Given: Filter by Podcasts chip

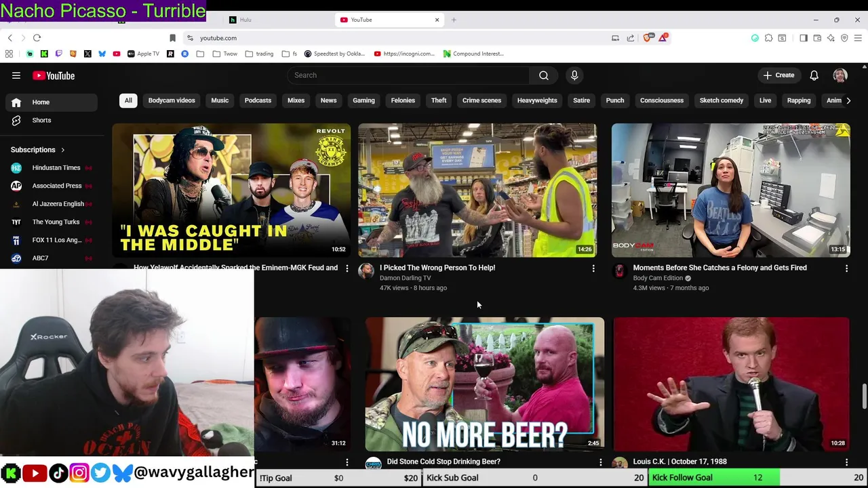Looking at the screenshot, I should (x=258, y=100).
